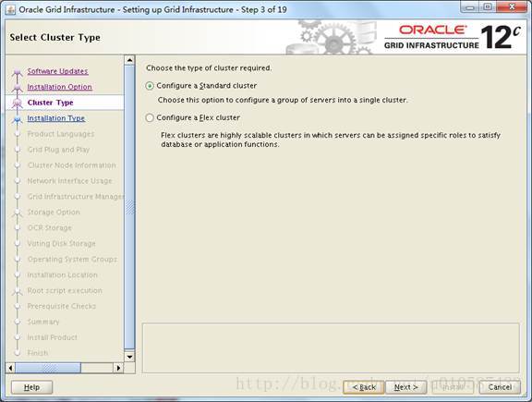This screenshot has height=402, width=532.
Task: Click the Finish step text
Action: pos(38,353)
